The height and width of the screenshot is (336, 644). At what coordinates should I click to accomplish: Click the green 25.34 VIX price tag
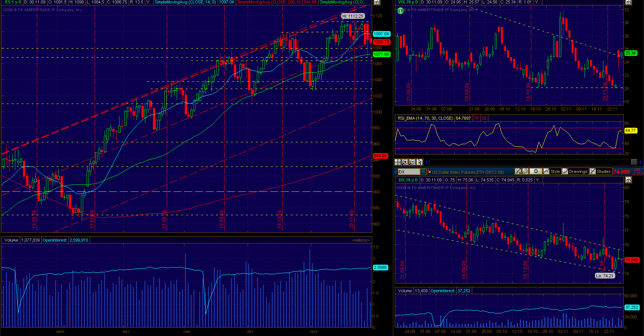click(631, 53)
